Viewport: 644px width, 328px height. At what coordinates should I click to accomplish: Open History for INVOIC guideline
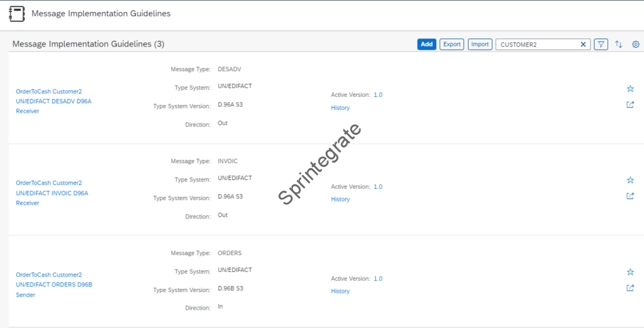click(340, 200)
